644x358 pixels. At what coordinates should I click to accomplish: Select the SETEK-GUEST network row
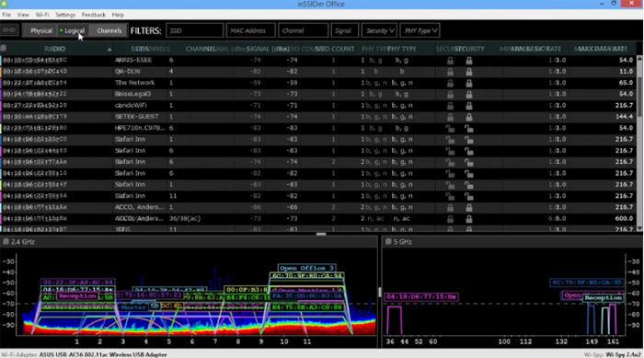pyautogui.click(x=318, y=117)
